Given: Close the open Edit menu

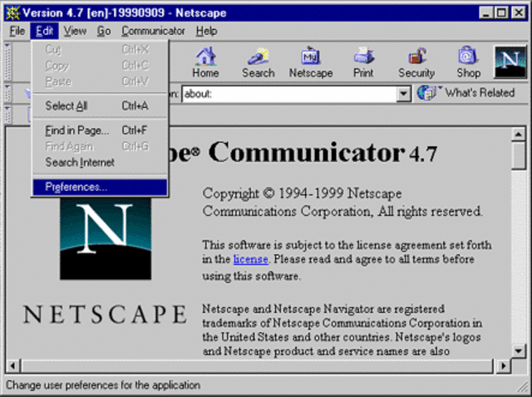Looking at the screenshot, I should point(44,32).
